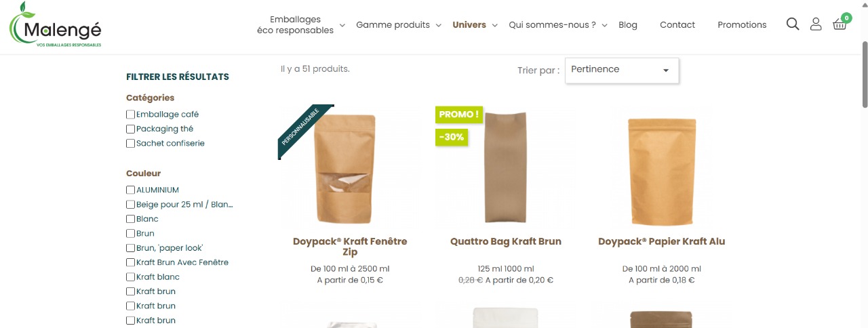This screenshot has width=868, height=328.
Task: Open Doypack Papier Kraft Alu product link
Action: (x=661, y=241)
